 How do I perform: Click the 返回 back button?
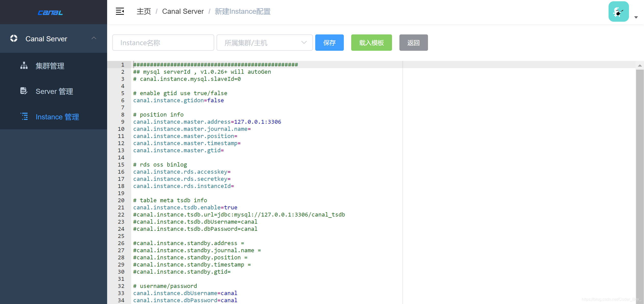click(413, 43)
